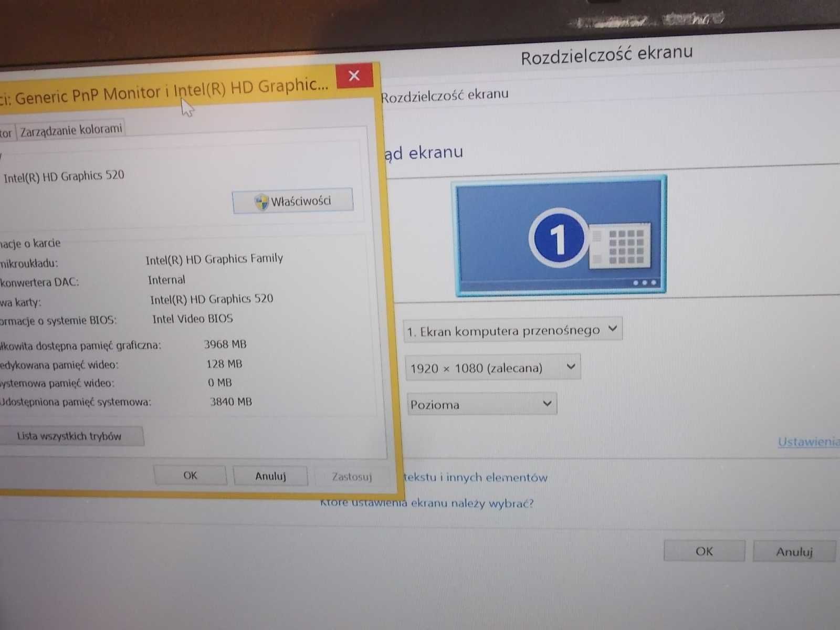The width and height of the screenshot is (840, 630).
Task: Click the Intel(R) HD Graphics Family value
Action: [214, 259]
